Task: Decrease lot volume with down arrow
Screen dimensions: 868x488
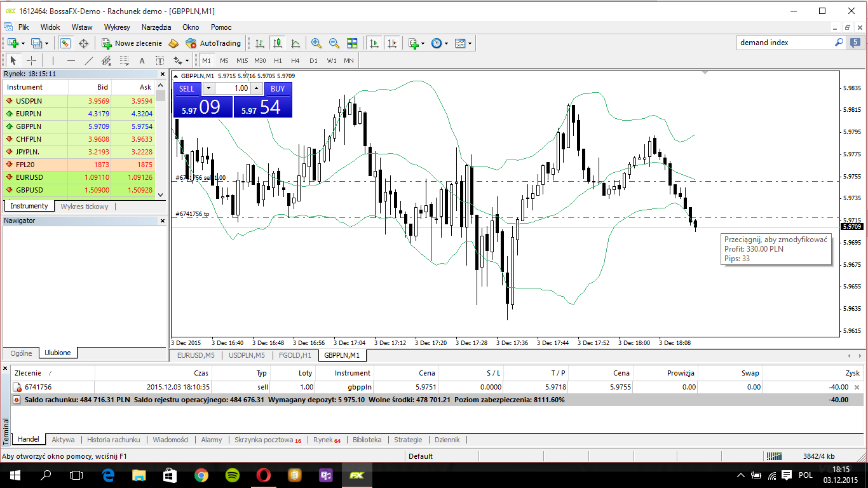Action: click(x=209, y=88)
